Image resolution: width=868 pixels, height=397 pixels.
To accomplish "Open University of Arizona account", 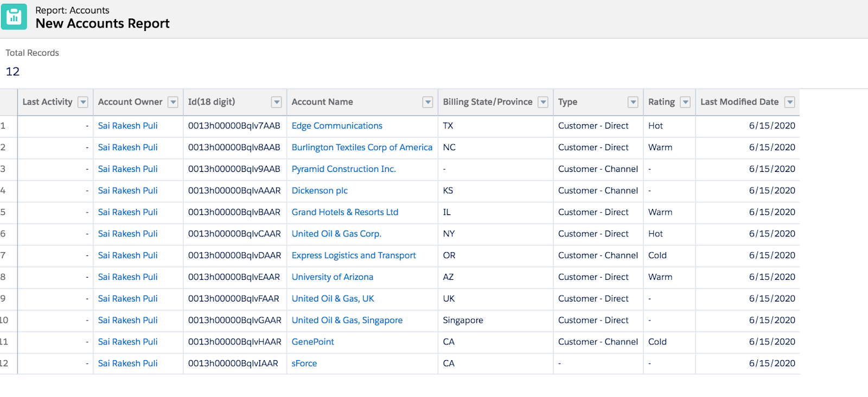I will (333, 277).
